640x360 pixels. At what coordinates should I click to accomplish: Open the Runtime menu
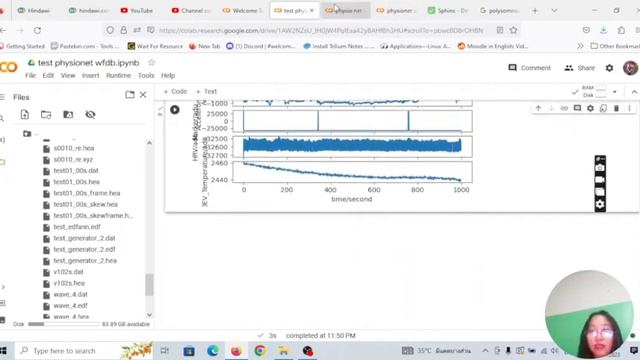click(x=118, y=76)
